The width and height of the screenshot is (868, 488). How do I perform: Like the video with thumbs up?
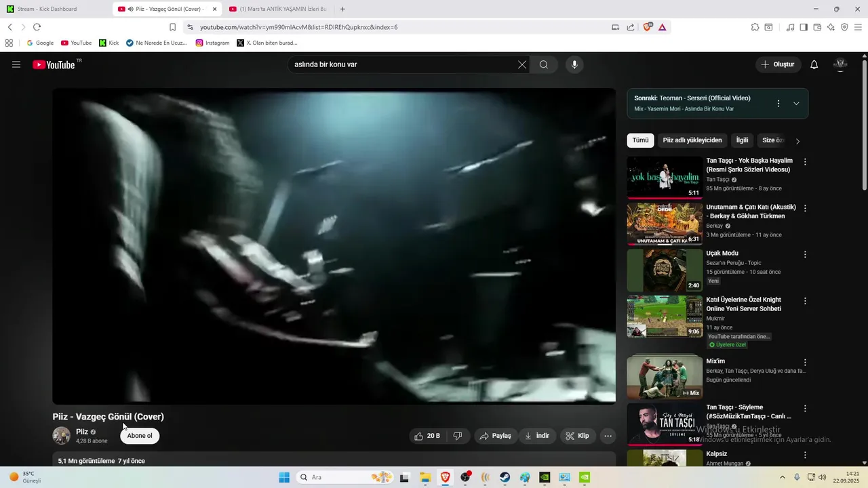[x=427, y=436]
